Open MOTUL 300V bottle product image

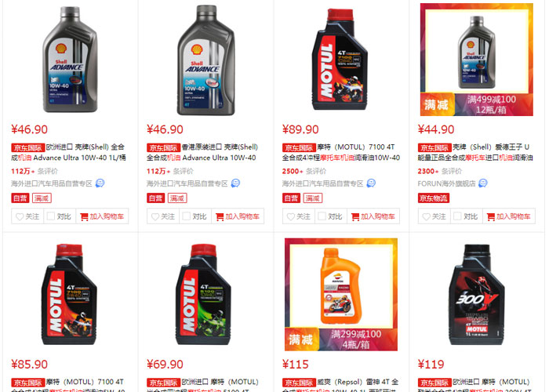[477, 295]
